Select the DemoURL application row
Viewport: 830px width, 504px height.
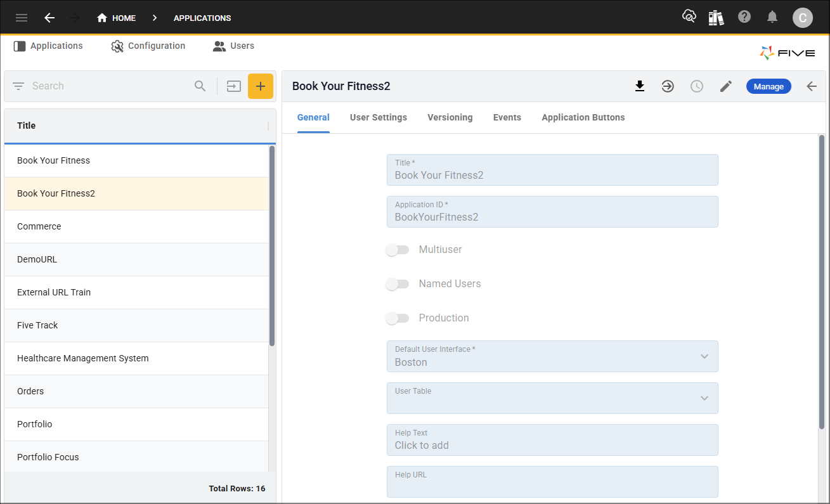pos(136,259)
